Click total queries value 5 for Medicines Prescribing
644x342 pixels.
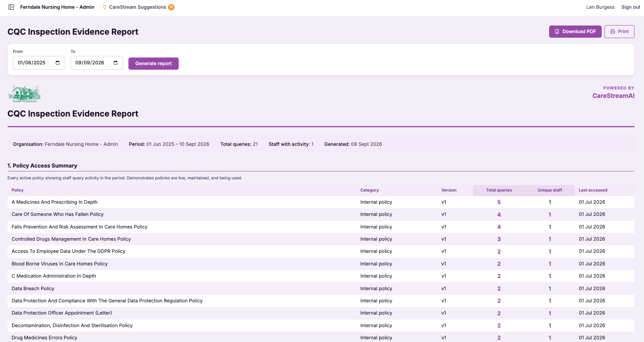499,202
